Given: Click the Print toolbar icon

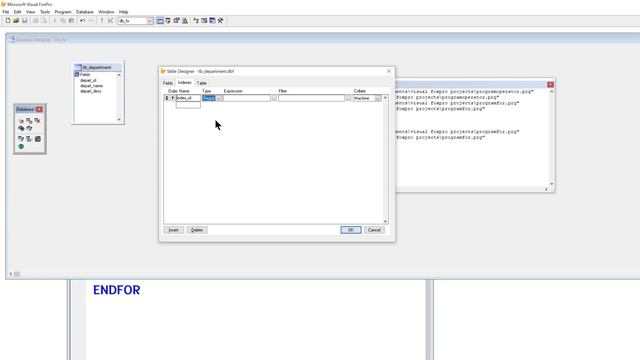Looking at the screenshot, I should tap(36, 20).
